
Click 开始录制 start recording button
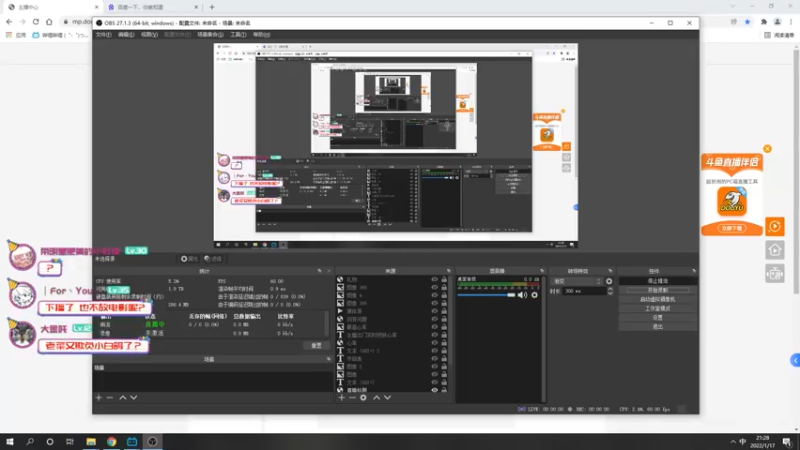click(x=658, y=290)
